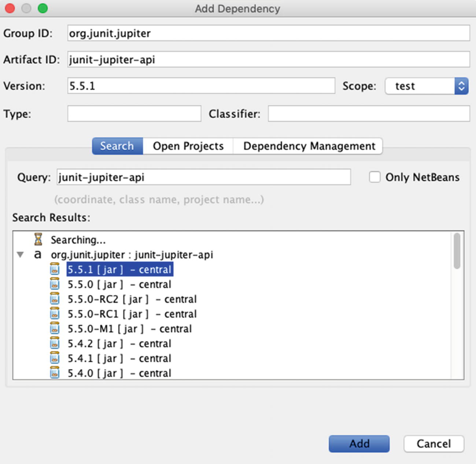Screen dimensions: 476x464
Task: Close the Add Dependency dialog with red button
Action: click(10, 8)
